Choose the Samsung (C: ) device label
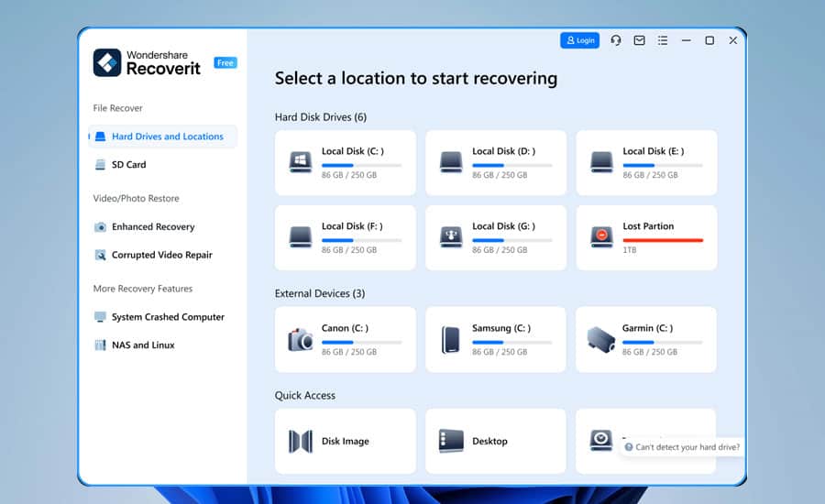Screen dimensions: 825x504 [501, 328]
